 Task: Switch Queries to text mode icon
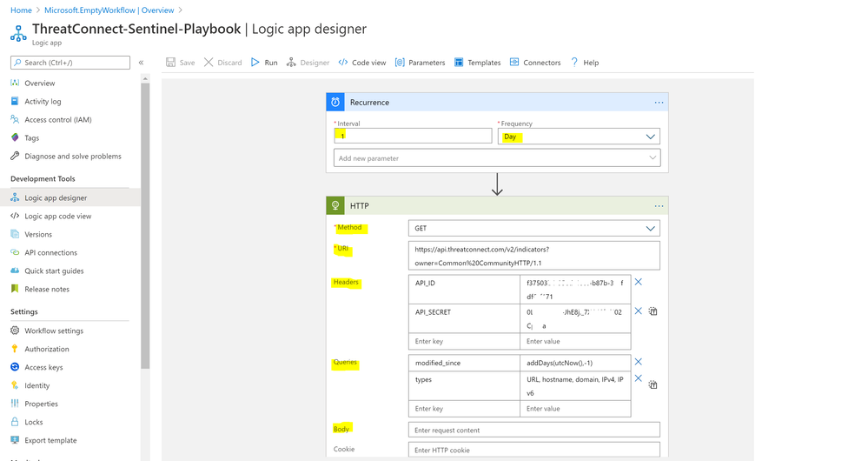653,384
